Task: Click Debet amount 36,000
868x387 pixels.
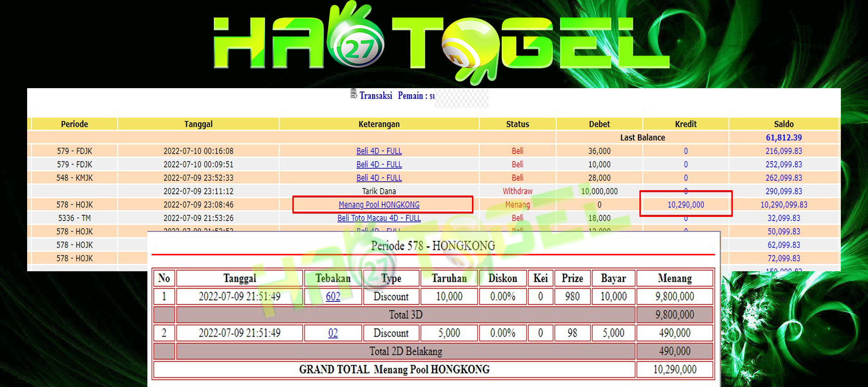Action: (599, 151)
